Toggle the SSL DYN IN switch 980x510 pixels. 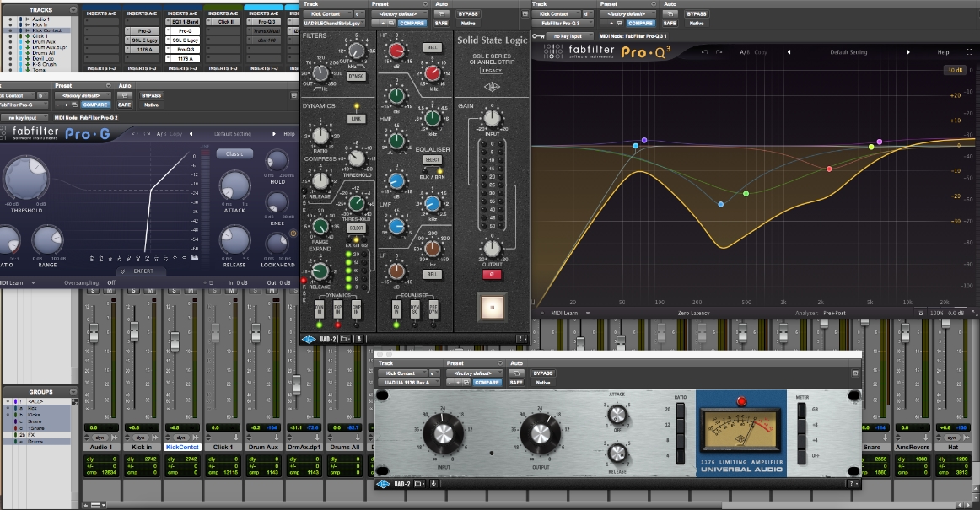point(320,309)
